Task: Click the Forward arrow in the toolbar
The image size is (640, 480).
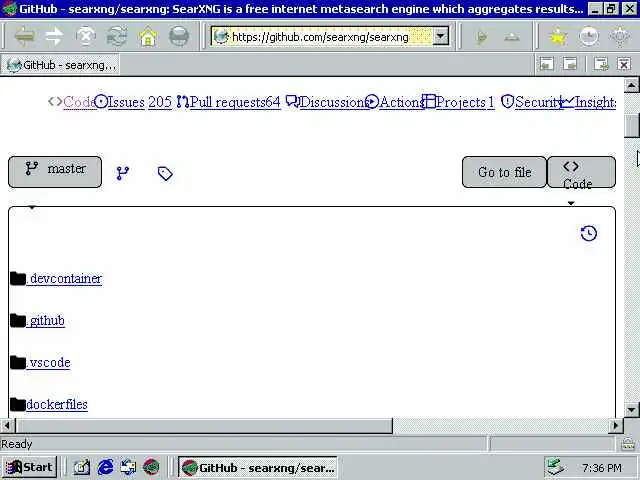Action: click(x=55, y=37)
